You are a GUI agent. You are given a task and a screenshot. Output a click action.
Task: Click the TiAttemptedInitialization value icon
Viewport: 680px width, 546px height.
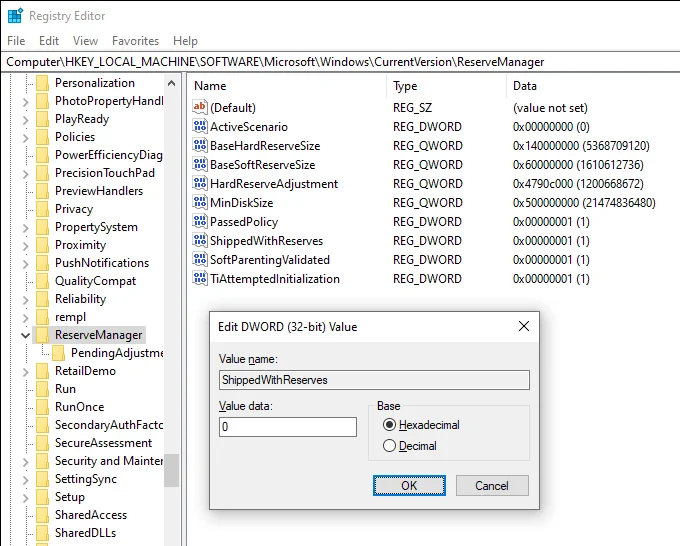tap(199, 278)
